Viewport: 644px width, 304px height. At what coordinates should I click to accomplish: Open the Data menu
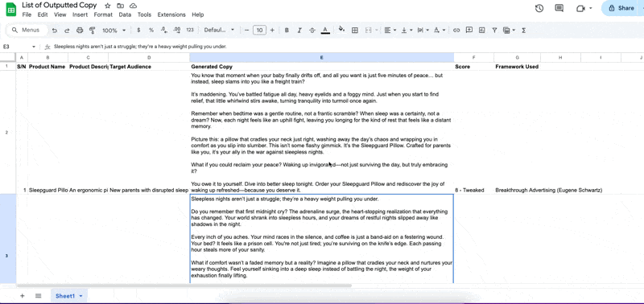(x=125, y=14)
